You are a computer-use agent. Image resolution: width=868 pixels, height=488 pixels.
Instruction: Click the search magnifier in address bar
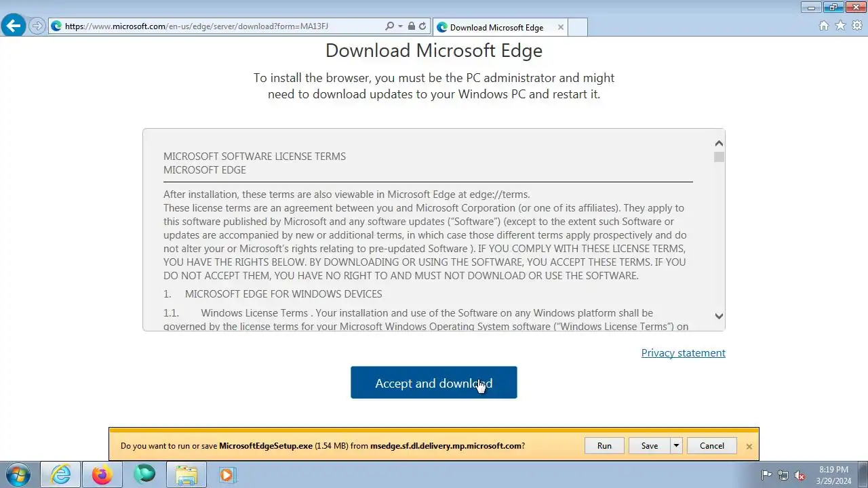click(x=389, y=26)
